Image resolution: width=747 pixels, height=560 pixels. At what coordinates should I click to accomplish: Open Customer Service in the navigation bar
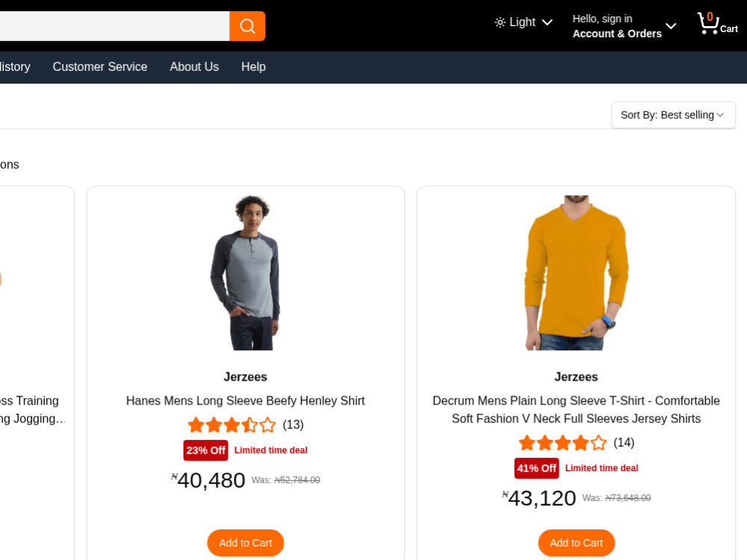click(100, 66)
